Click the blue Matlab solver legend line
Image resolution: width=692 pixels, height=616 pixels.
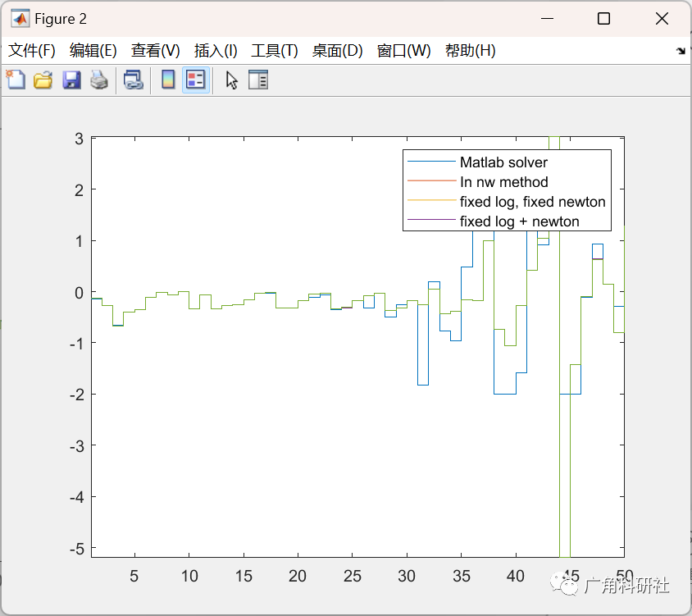[x=431, y=162]
